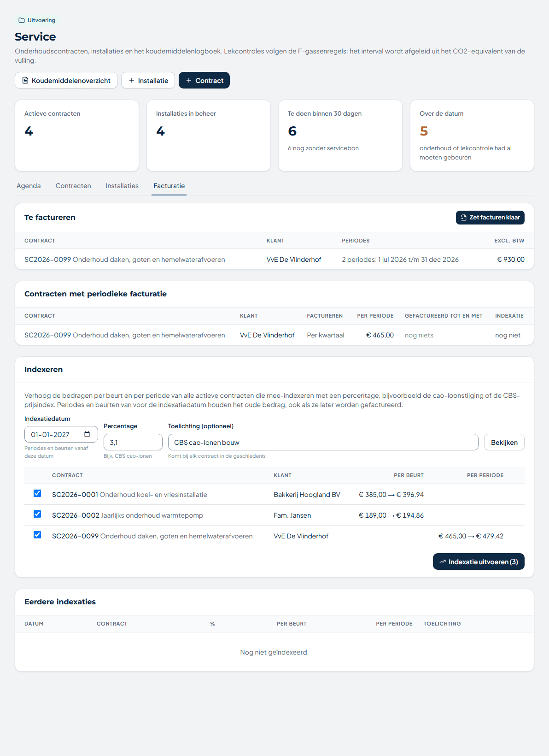Click the document icon in Koudemiddelenoverzicht button
This screenshot has height=756, width=549.
[x=25, y=80]
